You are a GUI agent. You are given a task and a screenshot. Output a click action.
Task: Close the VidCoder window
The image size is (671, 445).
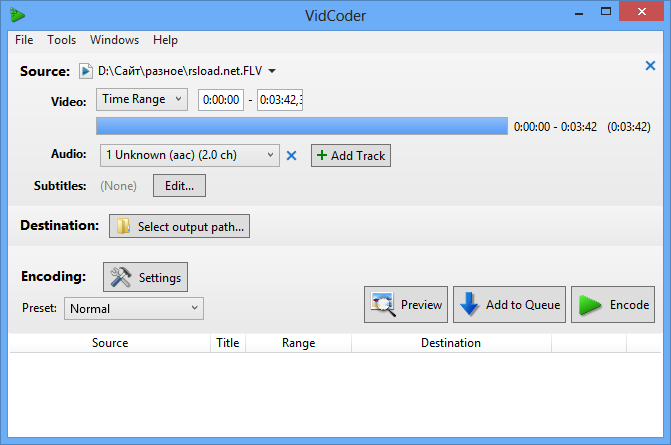pyautogui.click(x=641, y=12)
